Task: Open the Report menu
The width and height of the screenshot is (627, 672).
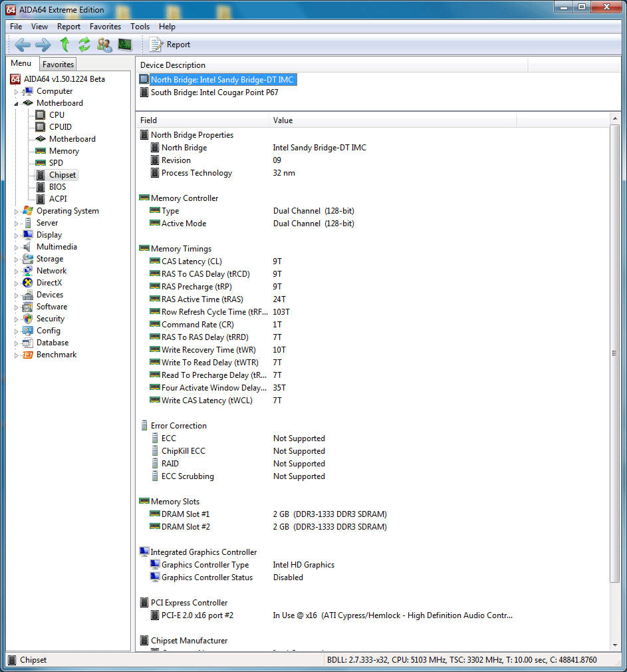Action: (x=68, y=27)
